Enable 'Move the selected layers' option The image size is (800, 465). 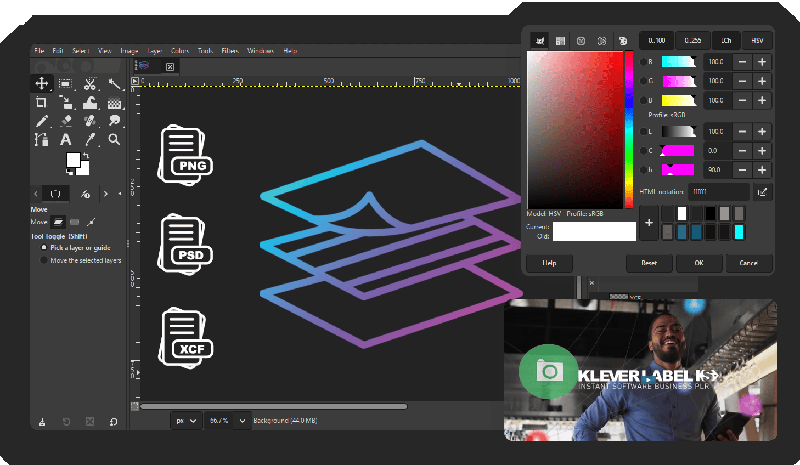coord(43,260)
